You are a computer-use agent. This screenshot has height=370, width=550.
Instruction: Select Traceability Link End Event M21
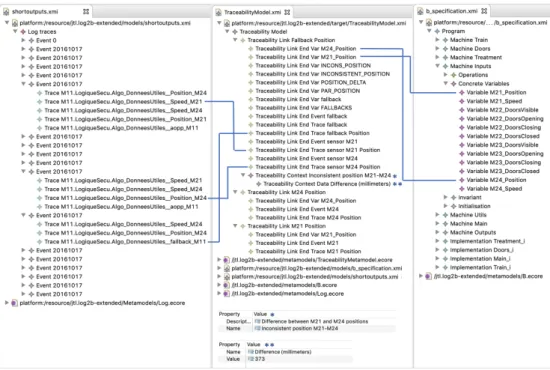point(297,243)
